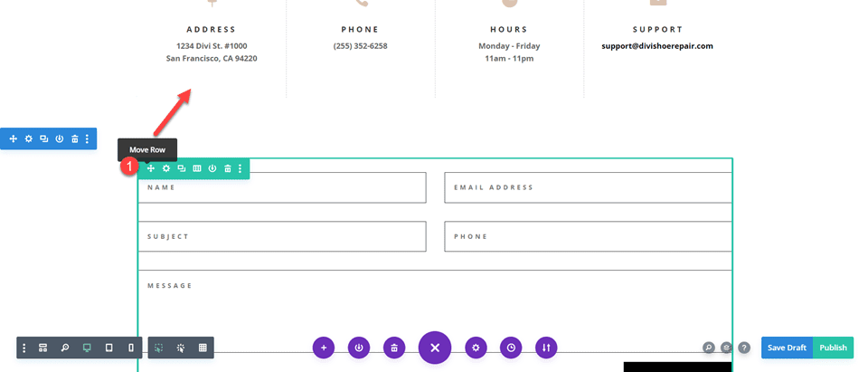Switch to wireframe view mode
The image size is (868, 372).
[42, 348]
